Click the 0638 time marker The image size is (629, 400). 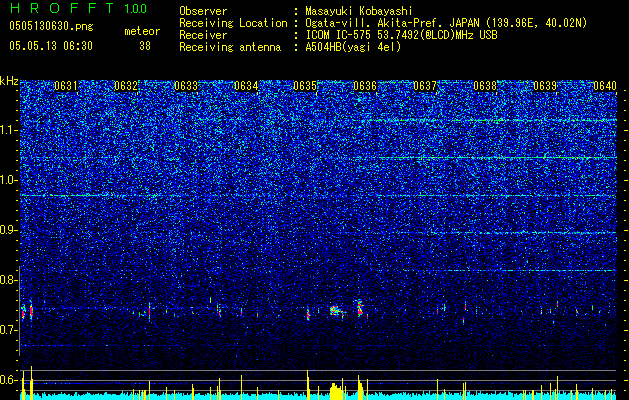(x=485, y=86)
